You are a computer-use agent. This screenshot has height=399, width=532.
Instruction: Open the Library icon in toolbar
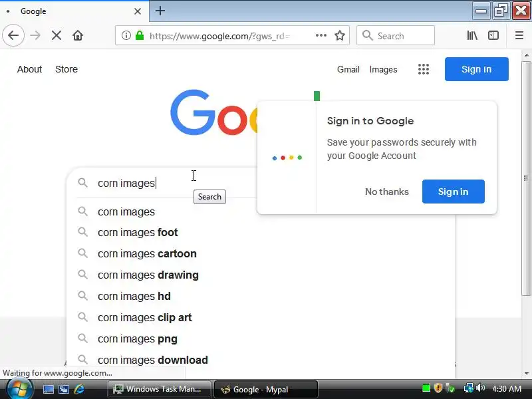coord(472,35)
